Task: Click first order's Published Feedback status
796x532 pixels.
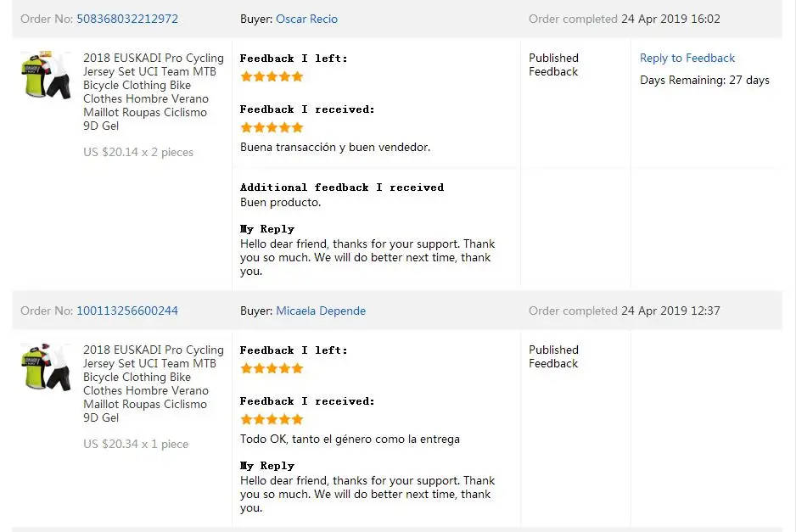Action: (553, 65)
